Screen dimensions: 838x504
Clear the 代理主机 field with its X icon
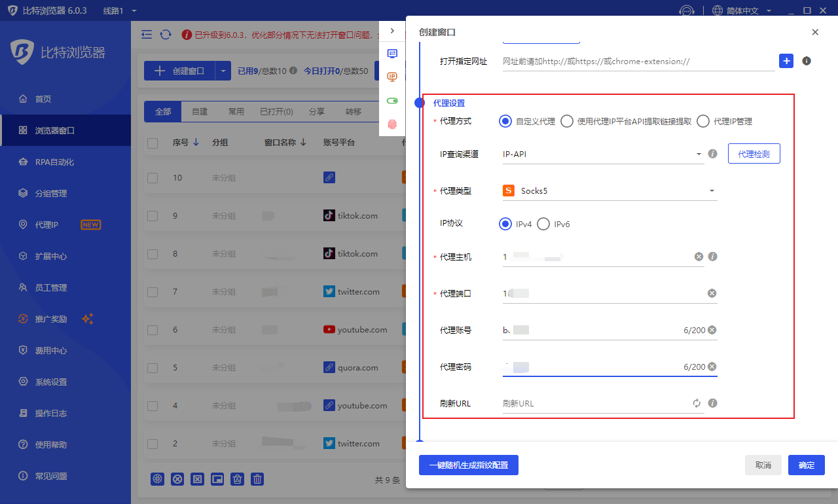[699, 257]
